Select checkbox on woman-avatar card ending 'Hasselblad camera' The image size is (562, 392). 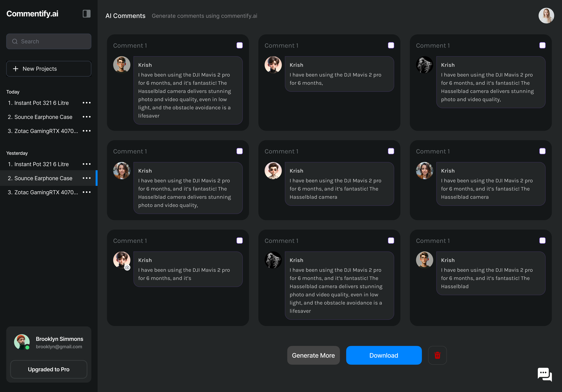point(542,151)
